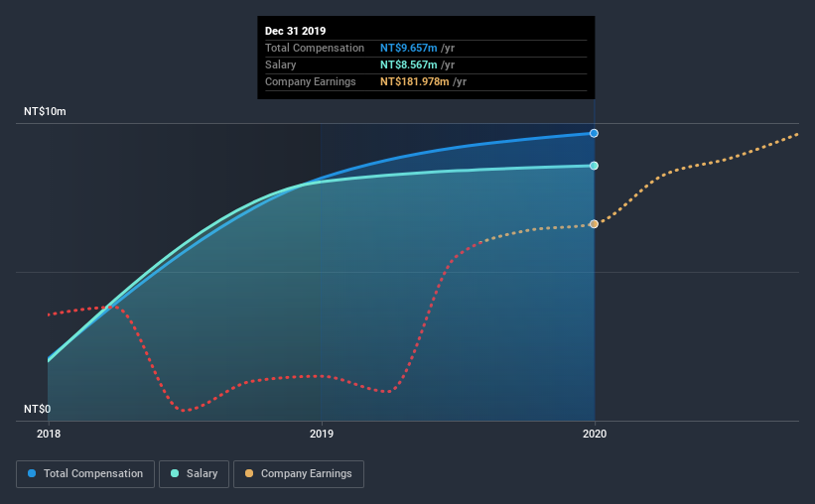This screenshot has width=815, height=504.
Task: Click the NT$10m y-axis label
Action: 45,111
